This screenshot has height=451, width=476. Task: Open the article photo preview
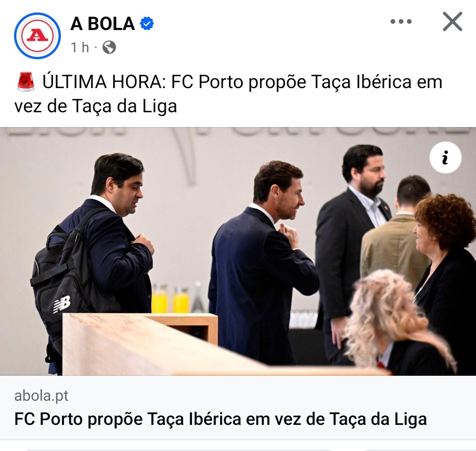tap(238, 251)
